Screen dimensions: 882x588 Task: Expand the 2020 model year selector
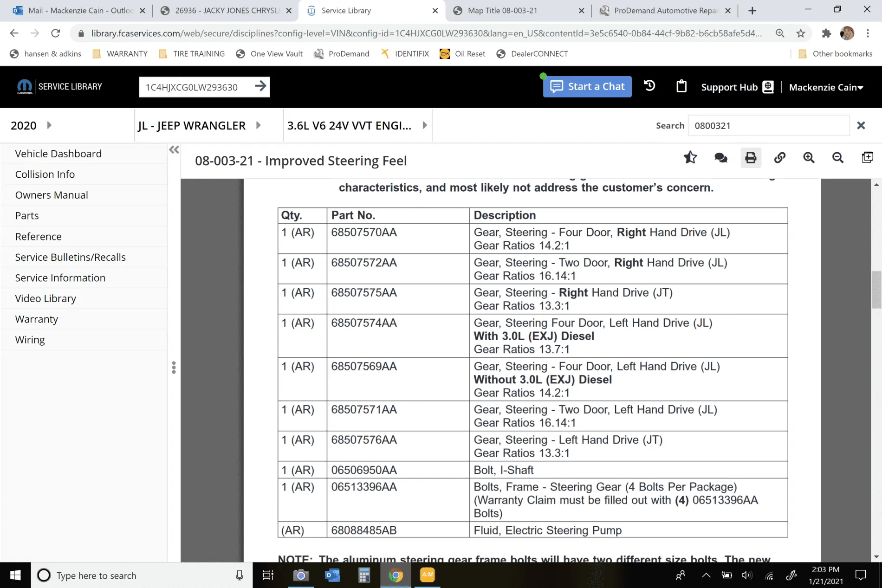coord(49,125)
